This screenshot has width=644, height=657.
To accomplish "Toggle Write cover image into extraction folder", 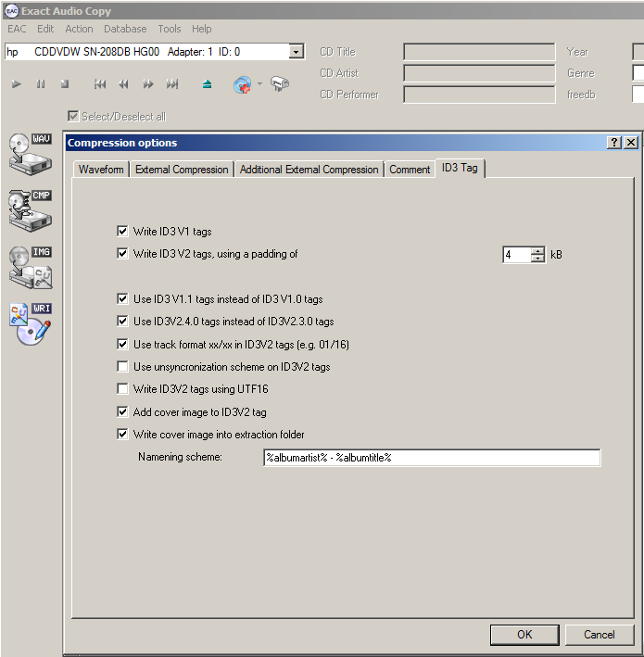I will 122,434.
